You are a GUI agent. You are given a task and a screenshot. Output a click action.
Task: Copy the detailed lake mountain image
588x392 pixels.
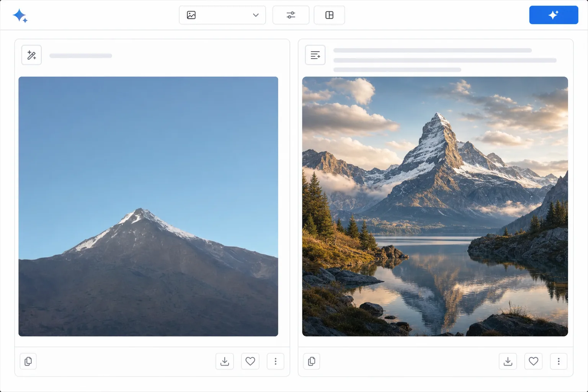click(312, 361)
